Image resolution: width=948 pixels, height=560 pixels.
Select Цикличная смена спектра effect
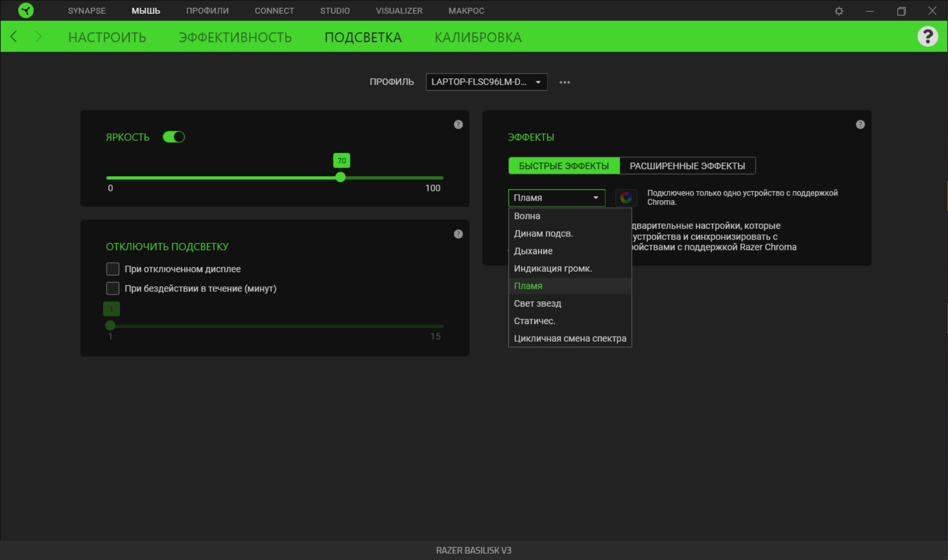(570, 339)
